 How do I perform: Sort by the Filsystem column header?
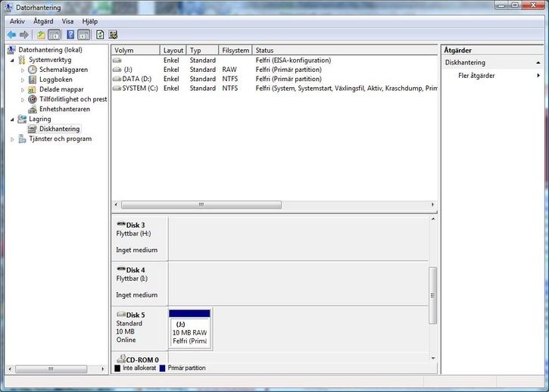click(x=236, y=50)
